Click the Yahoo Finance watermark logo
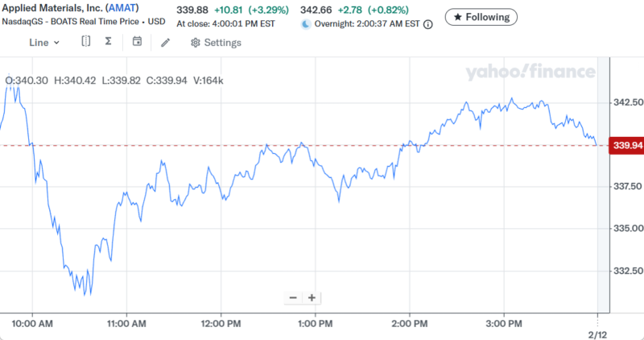 (x=530, y=73)
